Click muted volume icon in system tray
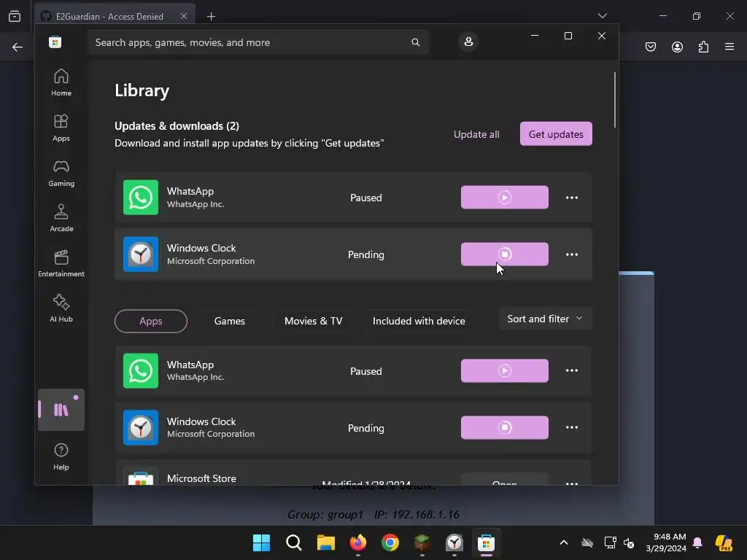747x560 pixels. coord(629,542)
